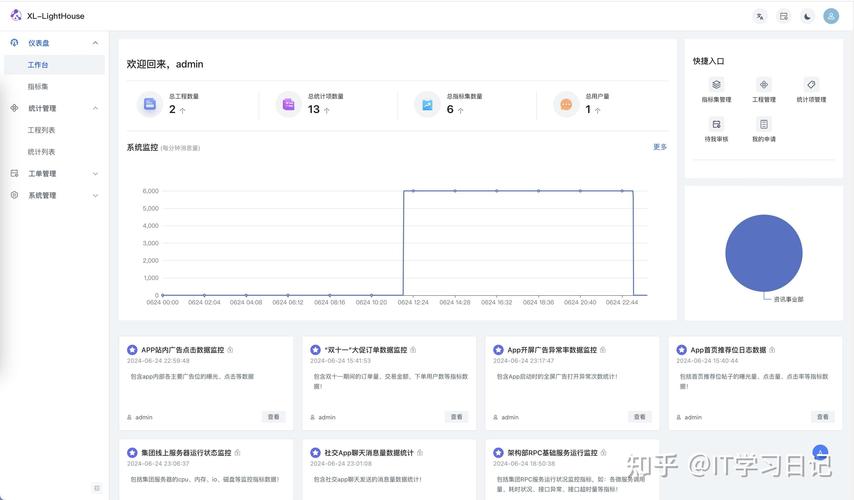Click the star icon of APP站内广告点击数据监控

132,350
